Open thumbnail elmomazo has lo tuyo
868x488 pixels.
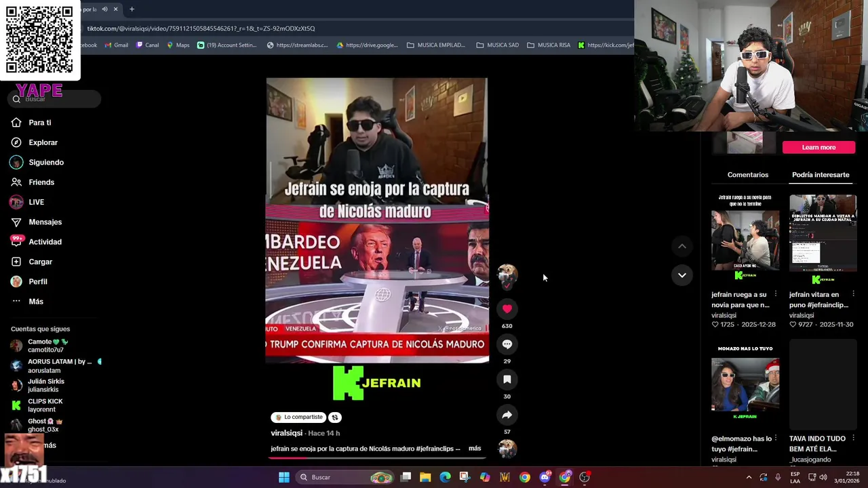745,384
